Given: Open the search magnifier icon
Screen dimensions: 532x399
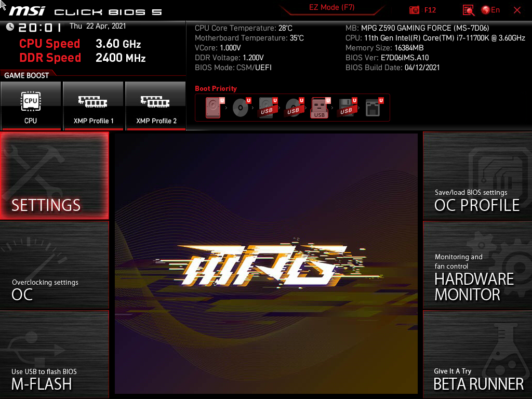Looking at the screenshot, I should 469,10.
